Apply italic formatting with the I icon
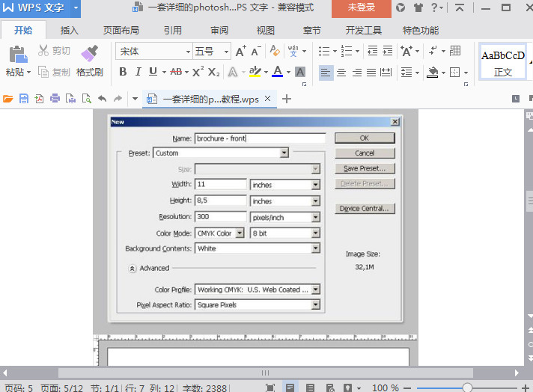The height and width of the screenshot is (392, 533). (x=138, y=72)
